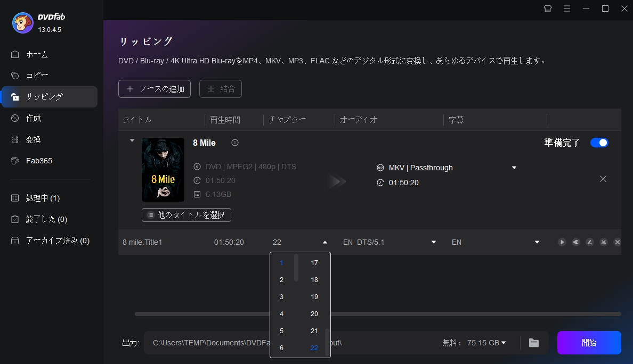Select start chapter 4 in the chapter list
Screen dimensions: 633x364
pos(281,313)
